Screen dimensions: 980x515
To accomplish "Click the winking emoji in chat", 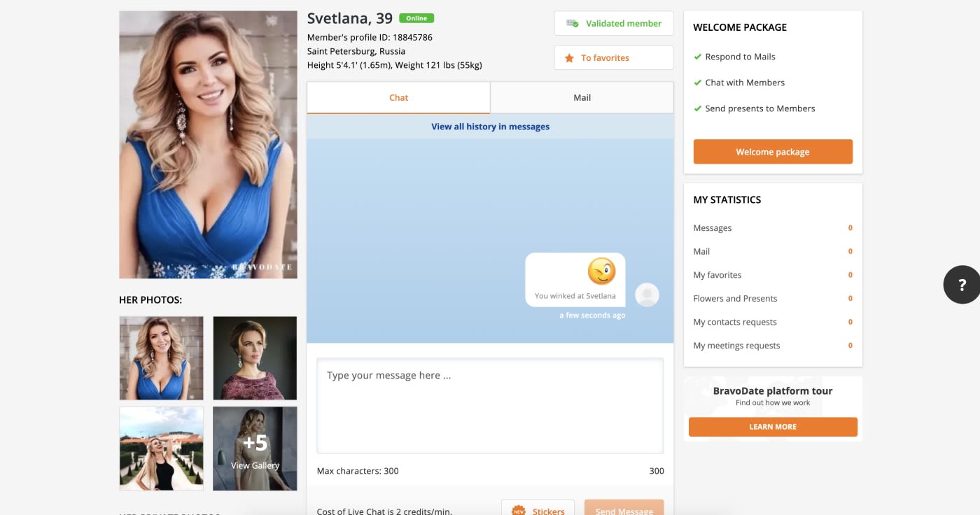I will 601,271.
